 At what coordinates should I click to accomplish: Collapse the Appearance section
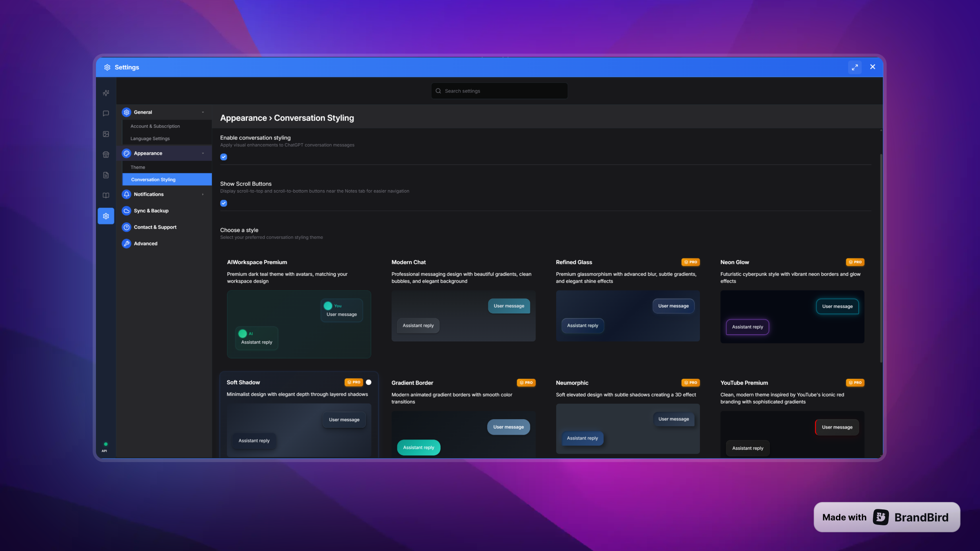[202, 153]
